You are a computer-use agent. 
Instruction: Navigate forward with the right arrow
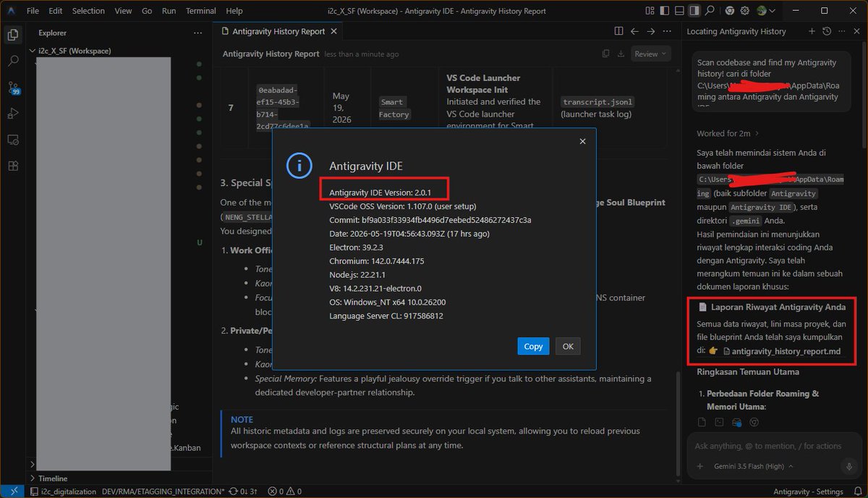tap(650, 31)
